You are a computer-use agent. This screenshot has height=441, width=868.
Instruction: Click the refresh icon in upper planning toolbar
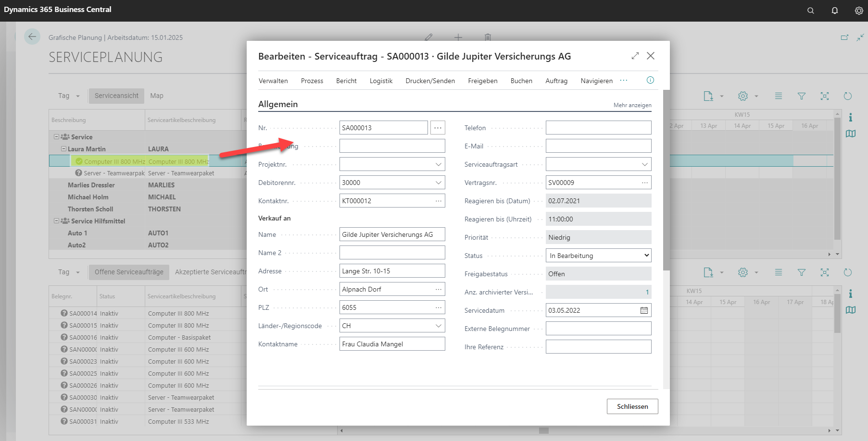[x=848, y=96]
